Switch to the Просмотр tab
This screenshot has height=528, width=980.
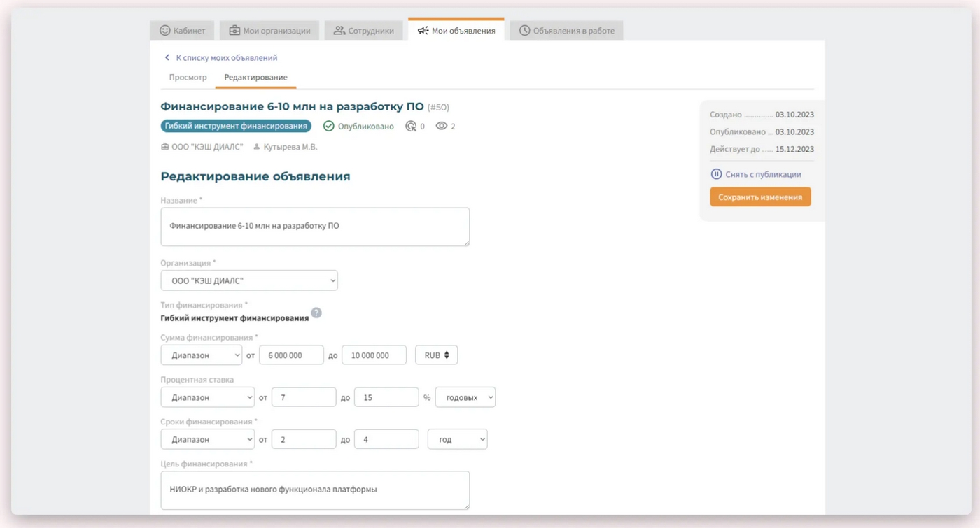pyautogui.click(x=188, y=78)
